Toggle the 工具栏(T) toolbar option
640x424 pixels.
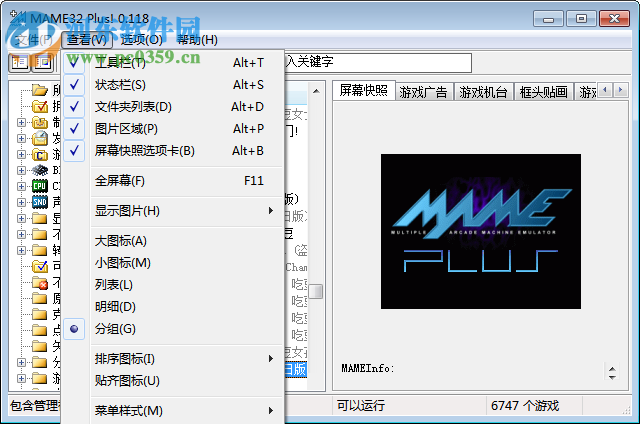[173, 62]
